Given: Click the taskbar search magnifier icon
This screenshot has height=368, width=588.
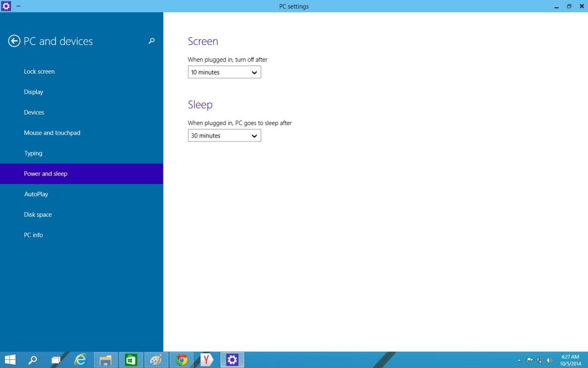Looking at the screenshot, I should pos(33,360).
